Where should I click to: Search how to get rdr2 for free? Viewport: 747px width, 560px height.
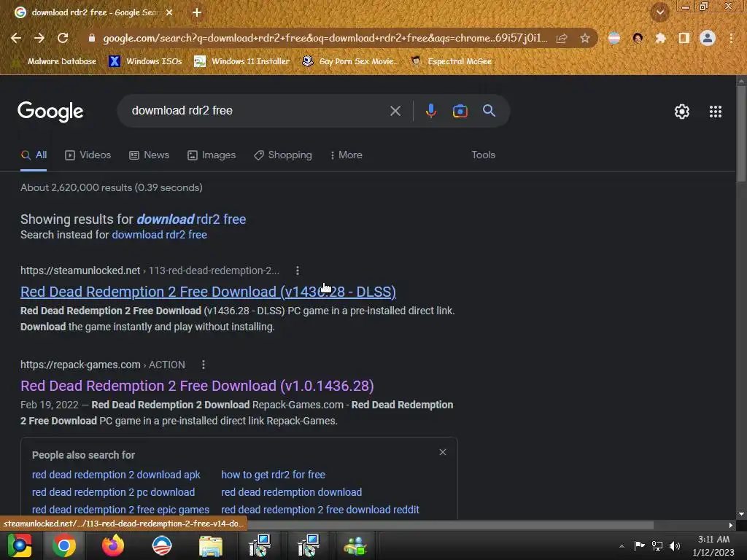(273, 475)
